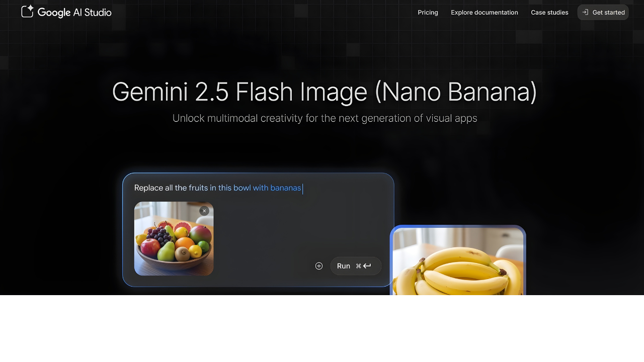Open the Case studies link
Screen dimensions: 644x362
[549, 13]
